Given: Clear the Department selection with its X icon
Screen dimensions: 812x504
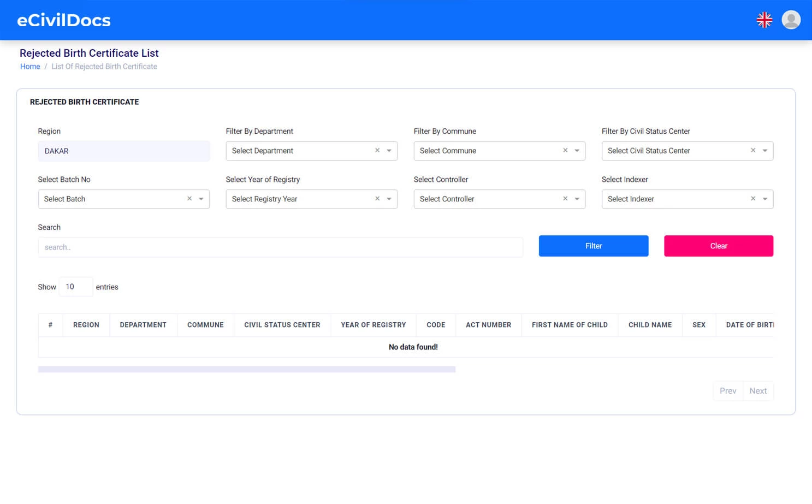Looking at the screenshot, I should pos(377,151).
